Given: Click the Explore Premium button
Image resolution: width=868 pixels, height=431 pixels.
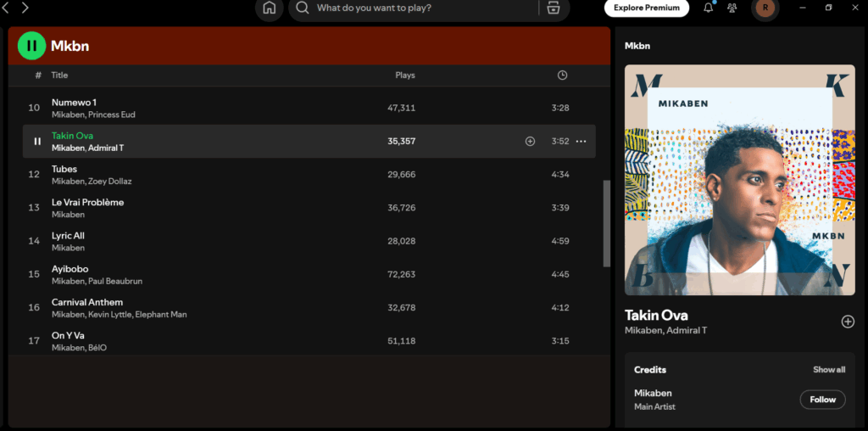Looking at the screenshot, I should click(x=647, y=8).
